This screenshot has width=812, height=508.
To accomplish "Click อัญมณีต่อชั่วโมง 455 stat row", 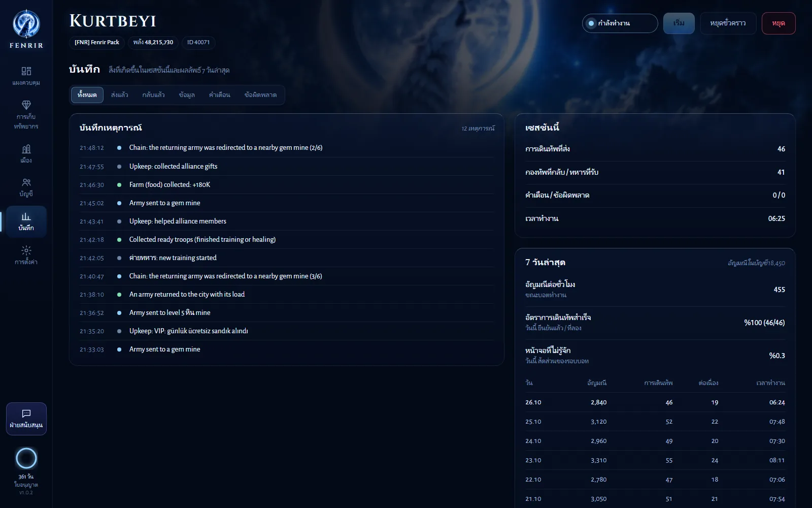I will click(x=655, y=290).
